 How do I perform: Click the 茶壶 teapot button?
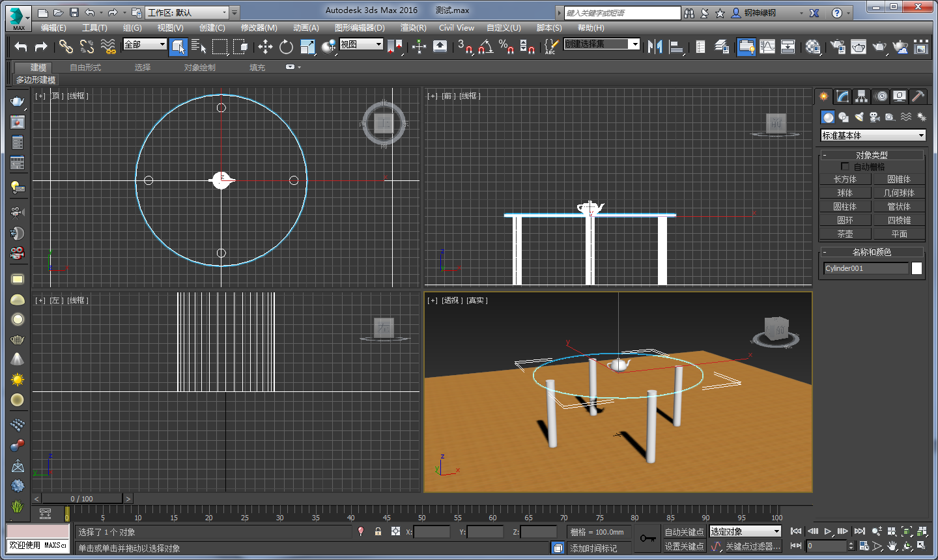pyautogui.click(x=845, y=234)
